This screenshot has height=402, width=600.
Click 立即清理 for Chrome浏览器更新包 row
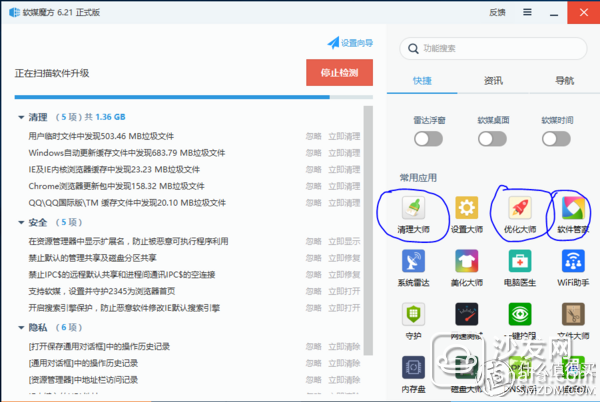[x=344, y=186]
